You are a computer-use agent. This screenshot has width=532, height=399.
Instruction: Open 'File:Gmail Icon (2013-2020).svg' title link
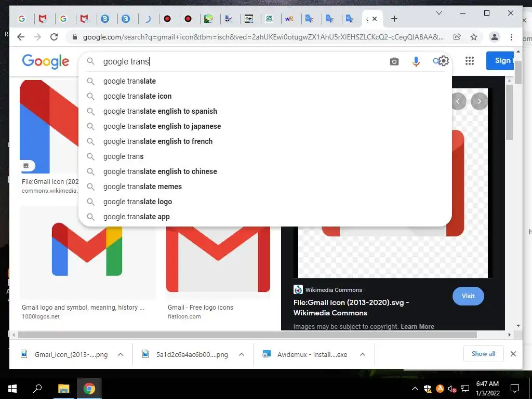(x=351, y=308)
